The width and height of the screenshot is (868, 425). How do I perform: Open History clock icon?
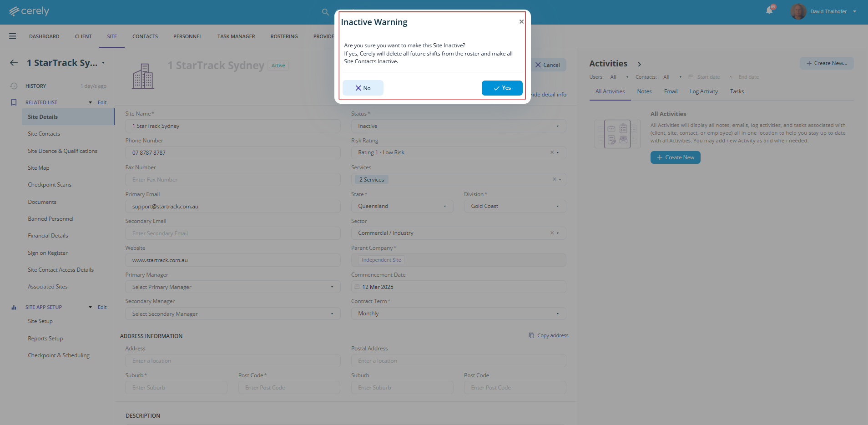tap(14, 86)
